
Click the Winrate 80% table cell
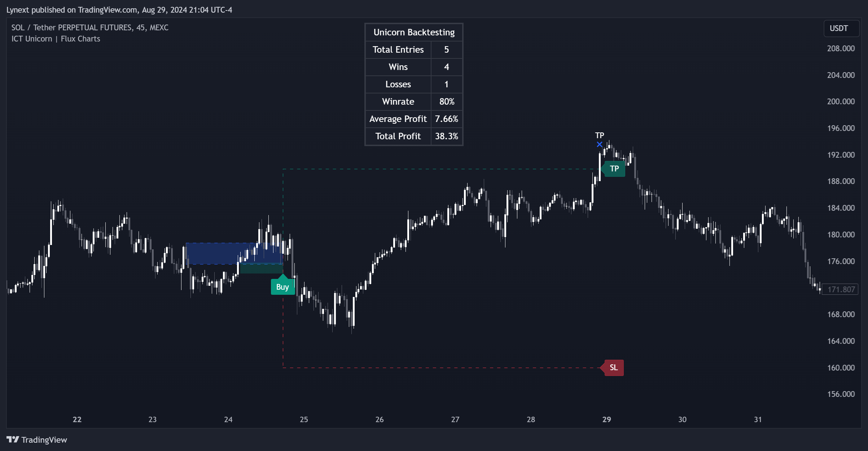[447, 102]
